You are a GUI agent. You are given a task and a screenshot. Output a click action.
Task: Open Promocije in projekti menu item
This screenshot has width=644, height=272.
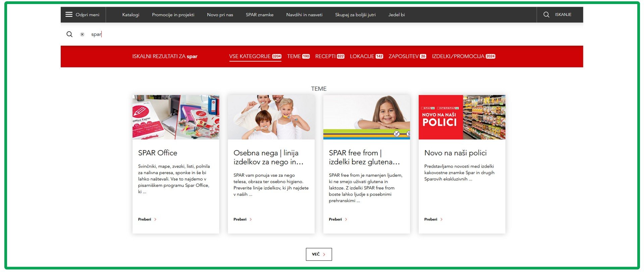(173, 15)
